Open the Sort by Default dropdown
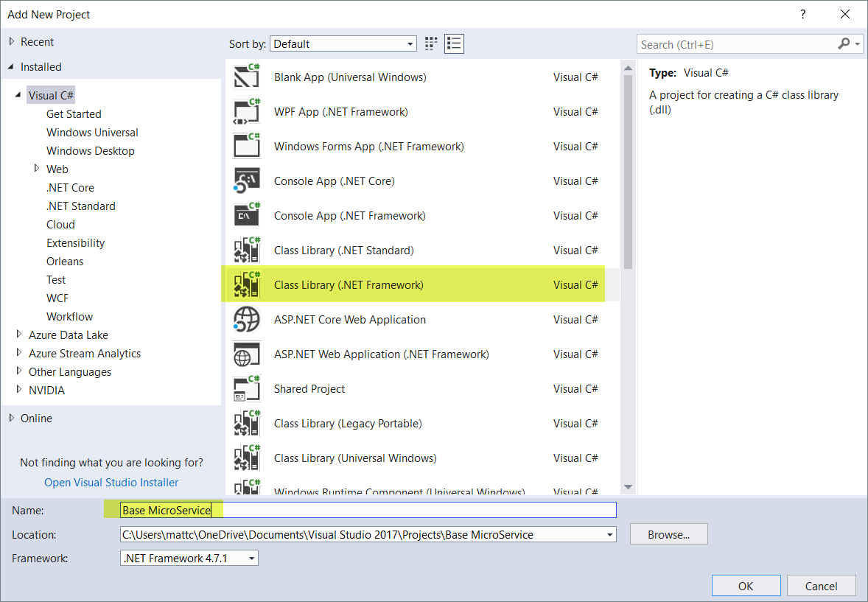This screenshot has height=602, width=868. point(343,43)
